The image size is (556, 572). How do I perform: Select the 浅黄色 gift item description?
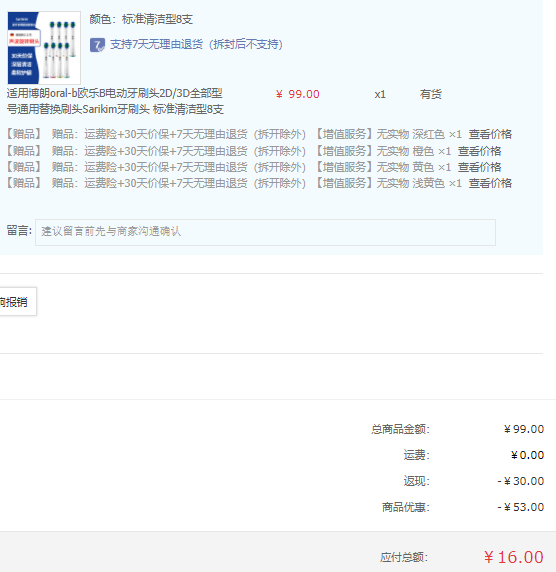coord(256,183)
